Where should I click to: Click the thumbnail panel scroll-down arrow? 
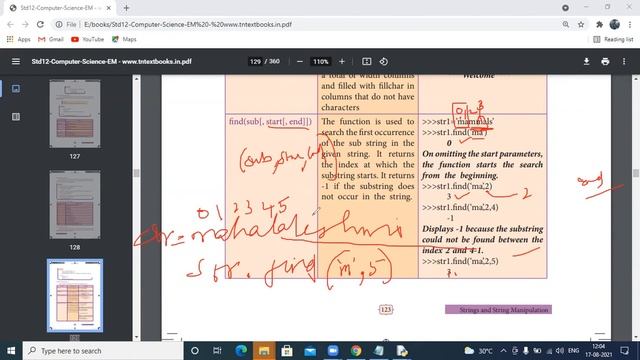coord(136,337)
